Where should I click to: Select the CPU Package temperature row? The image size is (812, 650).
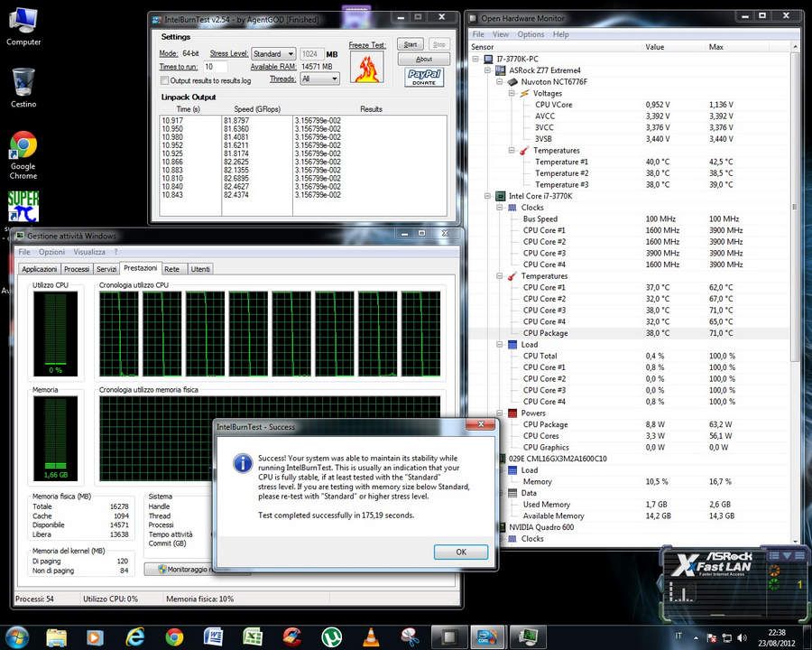click(630, 333)
